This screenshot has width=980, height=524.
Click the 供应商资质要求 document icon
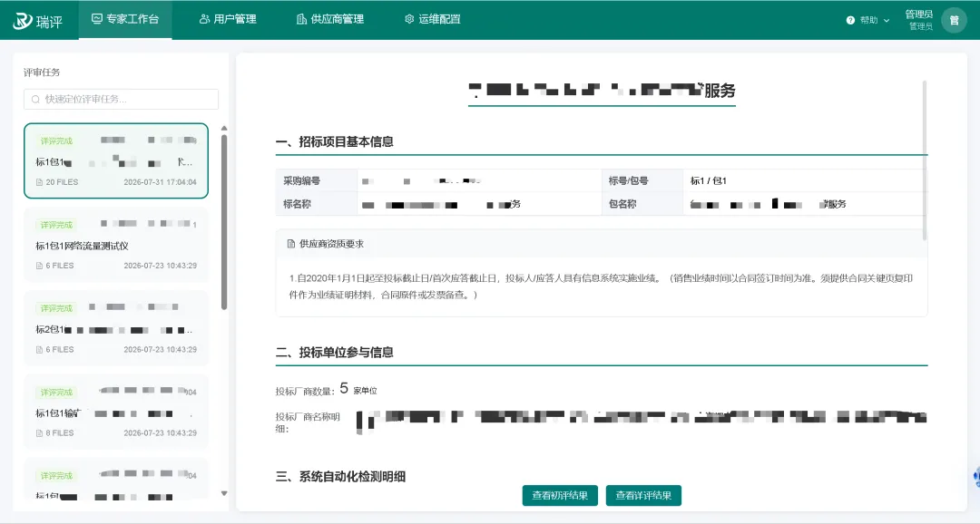pos(290,244)
